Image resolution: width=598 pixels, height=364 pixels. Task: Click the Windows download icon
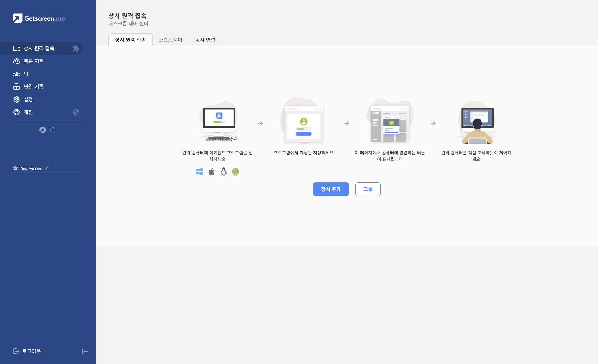click(x=199, y=172)
